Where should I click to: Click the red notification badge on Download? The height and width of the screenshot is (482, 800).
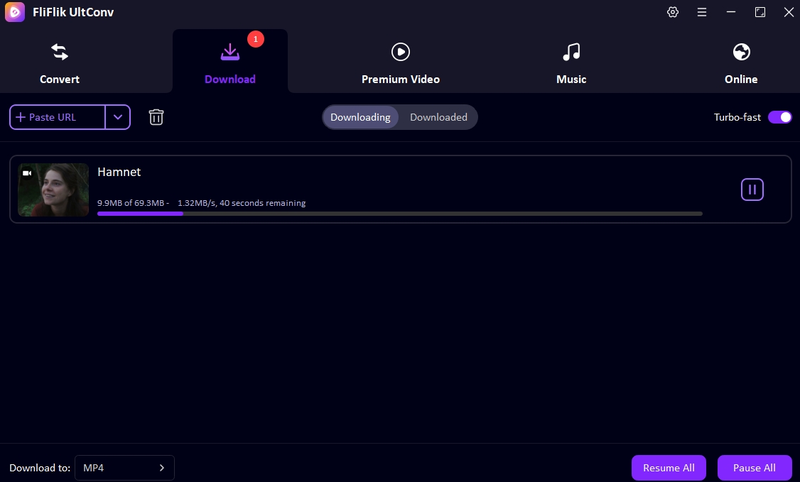256,39
